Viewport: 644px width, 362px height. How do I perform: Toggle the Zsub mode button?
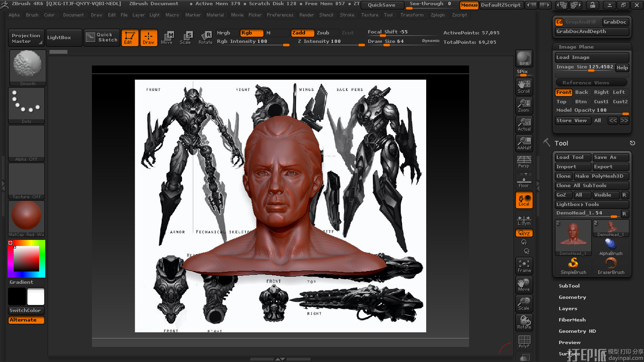point(326,33)
